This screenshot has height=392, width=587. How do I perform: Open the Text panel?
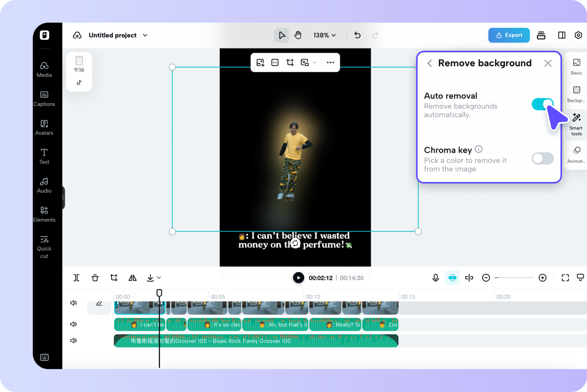click(44, 157)
